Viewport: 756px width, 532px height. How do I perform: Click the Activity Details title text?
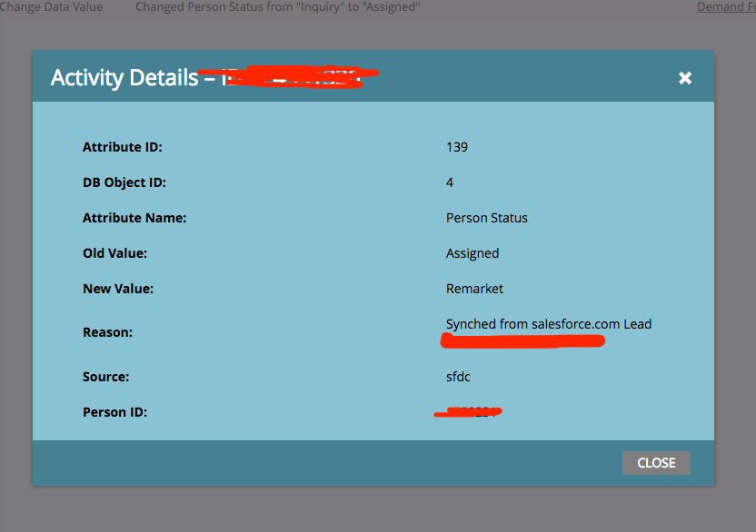coord(124,78)
